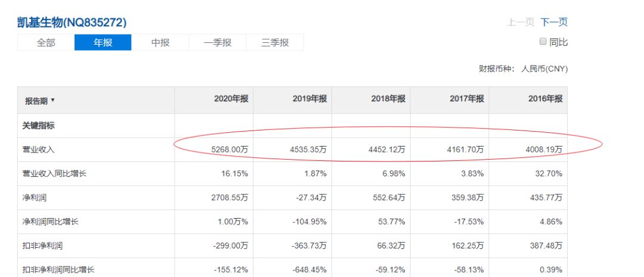Select revenue value 5268.00万
Image resolution: width=644 pixels, height=277 pixels.
pyautogui.click(x=230, y=150)
